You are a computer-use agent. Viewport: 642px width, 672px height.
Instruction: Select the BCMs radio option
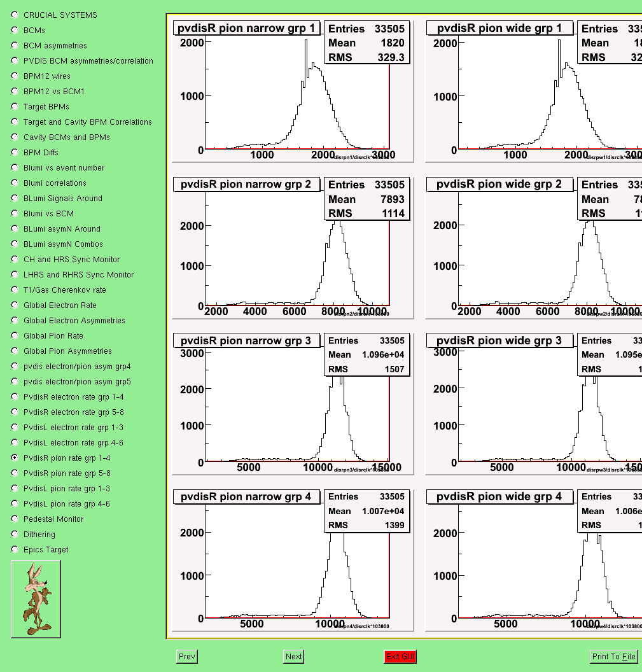15,31
